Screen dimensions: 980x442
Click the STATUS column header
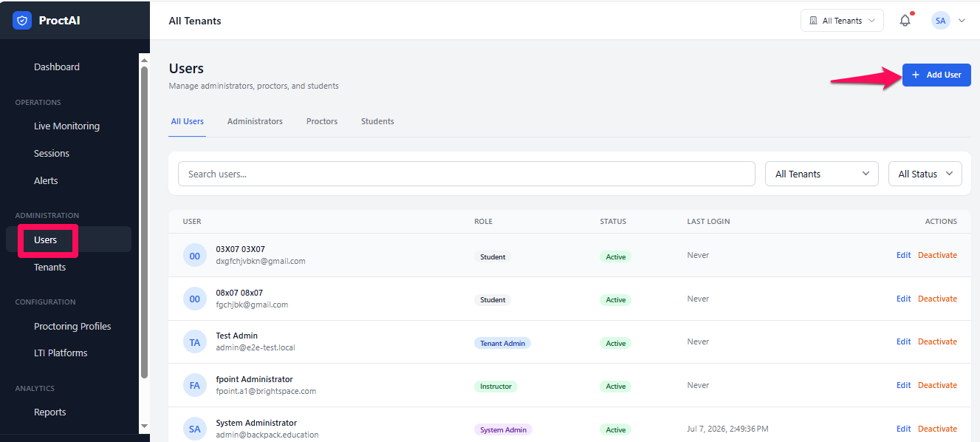click(x=613, y=221)
